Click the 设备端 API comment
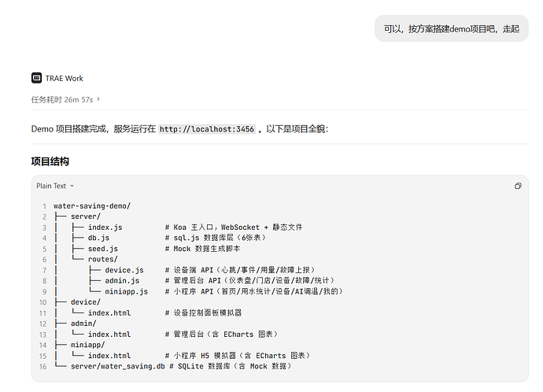Screen dimensions: 543x392 tap(240, 270)
